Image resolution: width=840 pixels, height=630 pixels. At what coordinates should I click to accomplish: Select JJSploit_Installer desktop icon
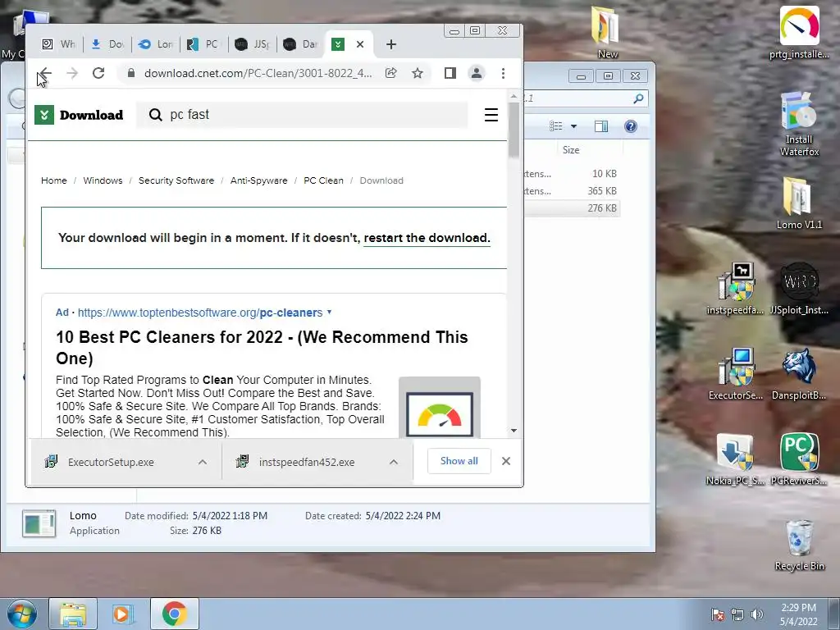[799, 290]
